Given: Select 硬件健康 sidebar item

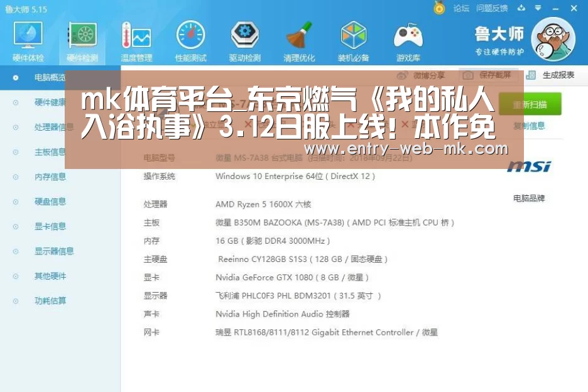Looking at the screenshot, I should (x=50, y=102).
